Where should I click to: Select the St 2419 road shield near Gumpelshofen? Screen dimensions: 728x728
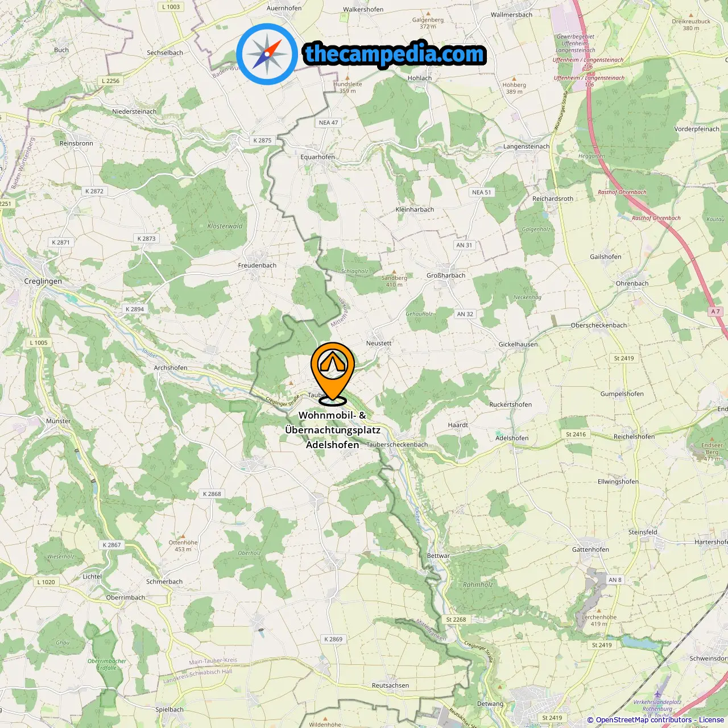tap(623, 358)
